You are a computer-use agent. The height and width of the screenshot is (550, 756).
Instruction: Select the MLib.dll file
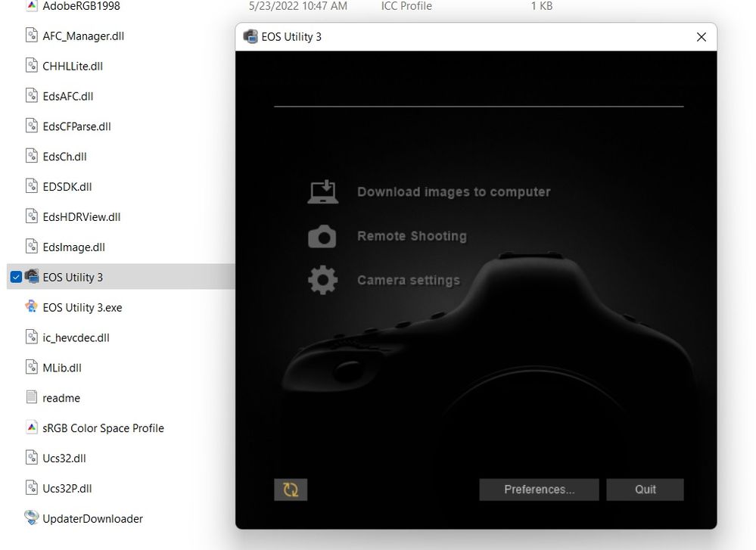pyautogui.click(x=60, y=368)
